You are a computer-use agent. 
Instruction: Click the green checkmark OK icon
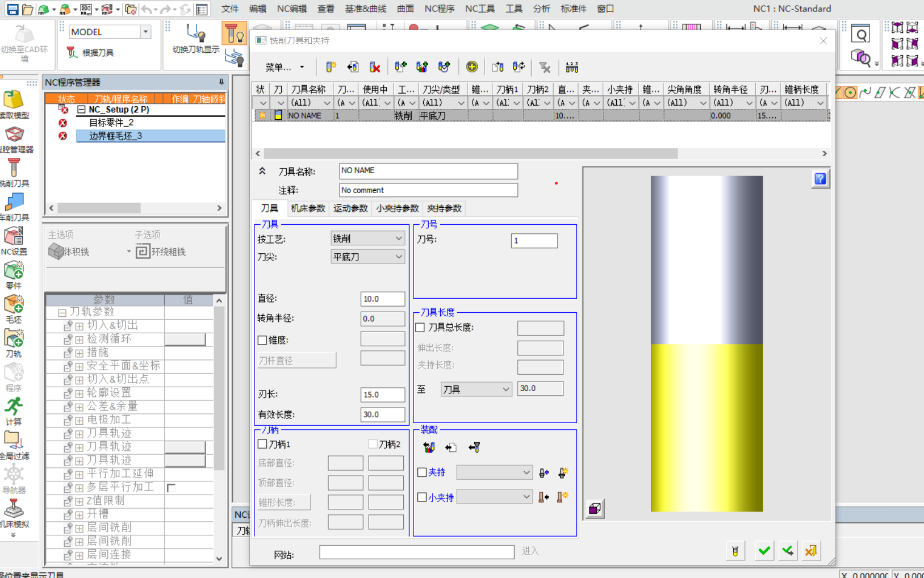coord(764,550)
